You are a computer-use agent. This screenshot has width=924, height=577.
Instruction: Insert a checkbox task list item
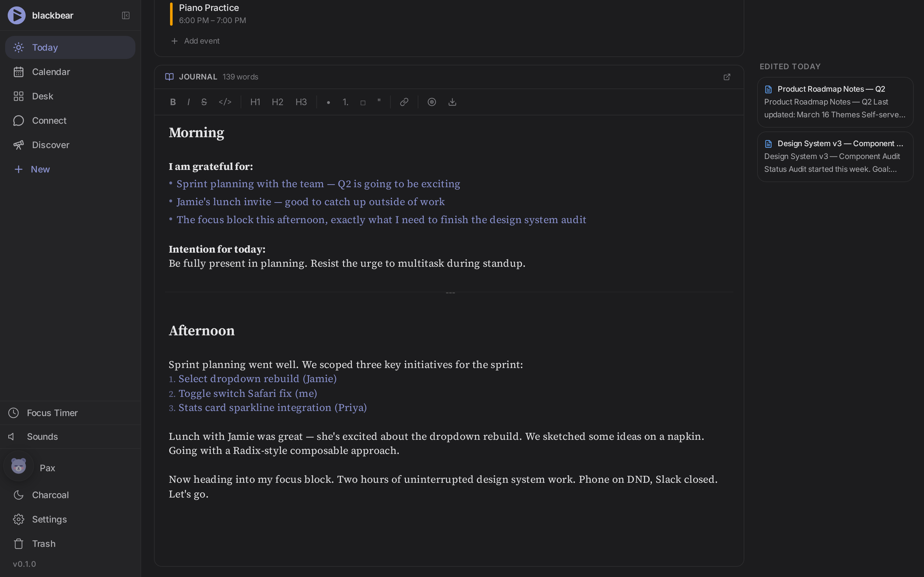pos(363,102)
